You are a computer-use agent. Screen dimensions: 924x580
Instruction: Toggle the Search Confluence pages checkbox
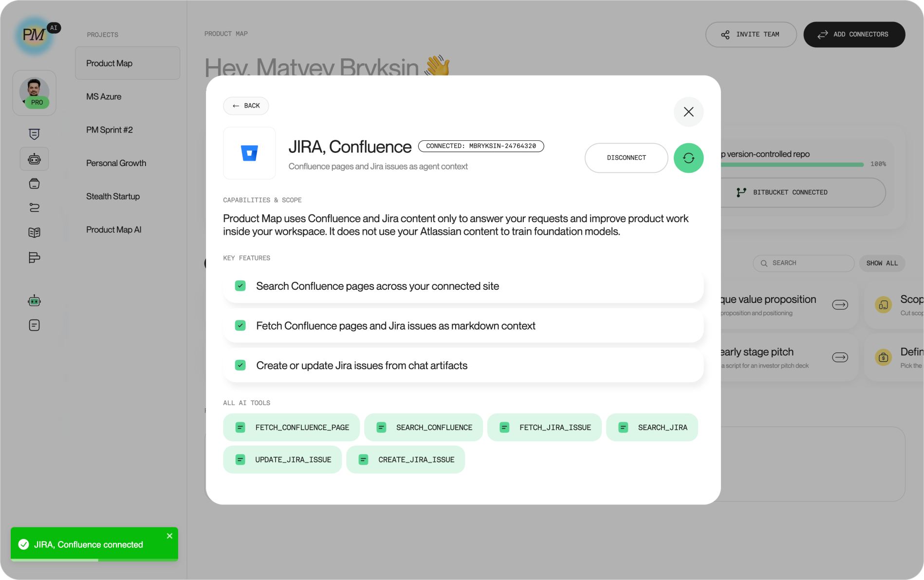(240, 286)
